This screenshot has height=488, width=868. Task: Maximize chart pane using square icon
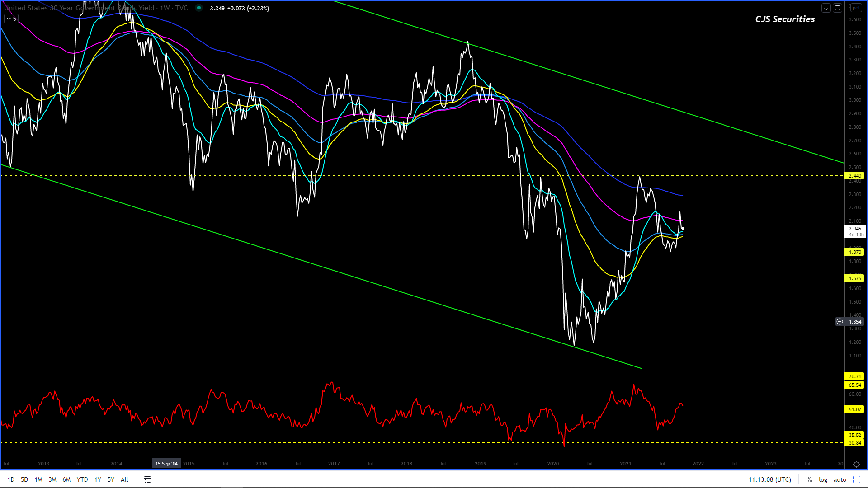(837, 8)
